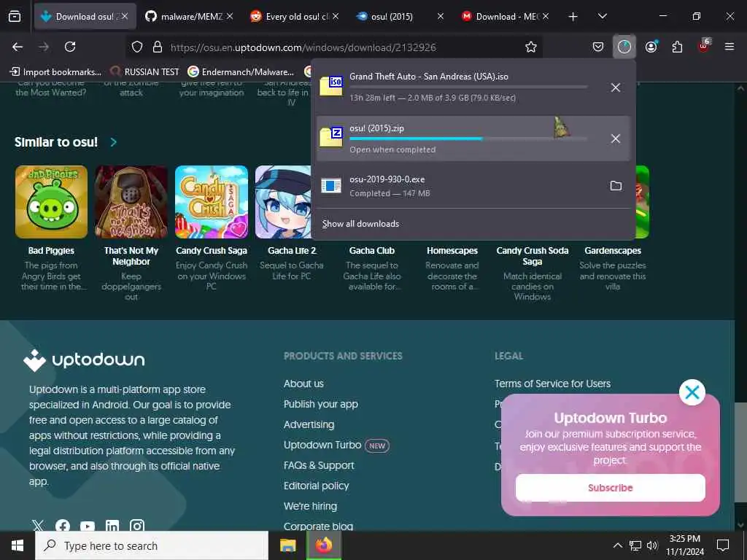Screen dimensions: 747x560
Task: Open Advertising footer link
Action: click(309, 425)
